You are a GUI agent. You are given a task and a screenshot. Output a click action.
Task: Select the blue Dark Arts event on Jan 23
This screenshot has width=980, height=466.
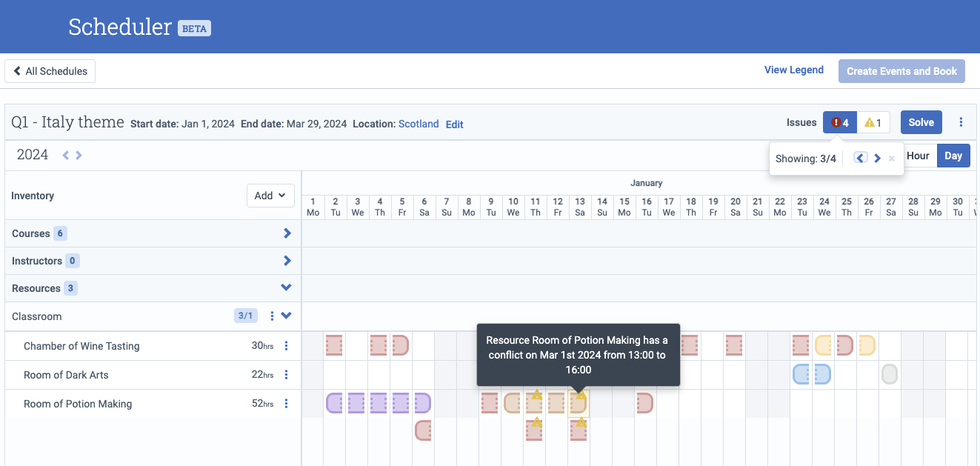coord(801,374)
